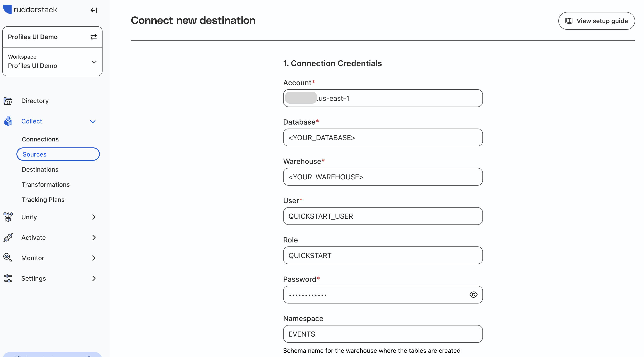The width and height of the screenshot is (644, 357).
Task: Click the Unify shapes icon
Action: 8,217
